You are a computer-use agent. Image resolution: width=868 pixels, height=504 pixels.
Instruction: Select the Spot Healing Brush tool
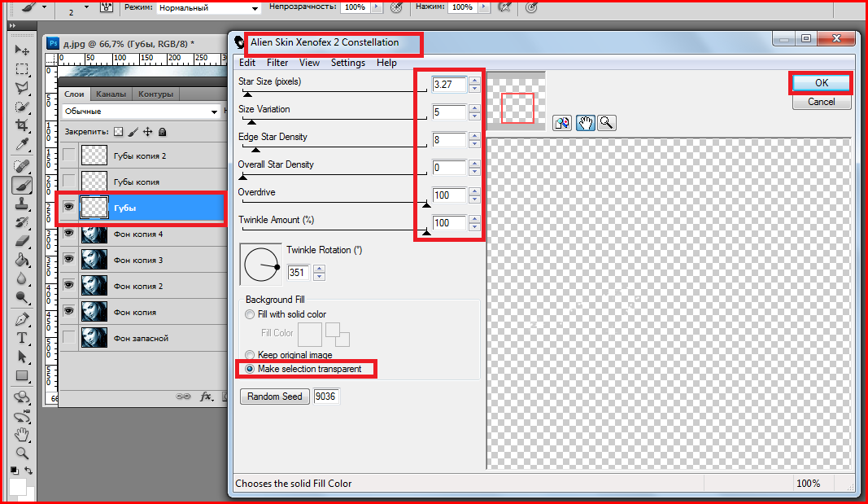pos(22,165)
